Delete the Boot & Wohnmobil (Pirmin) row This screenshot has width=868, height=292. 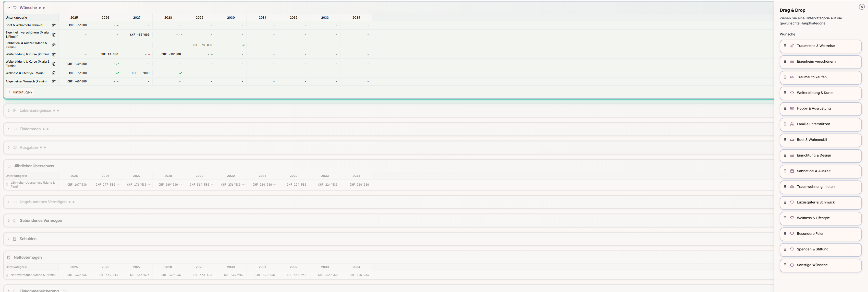pos(54,26)
